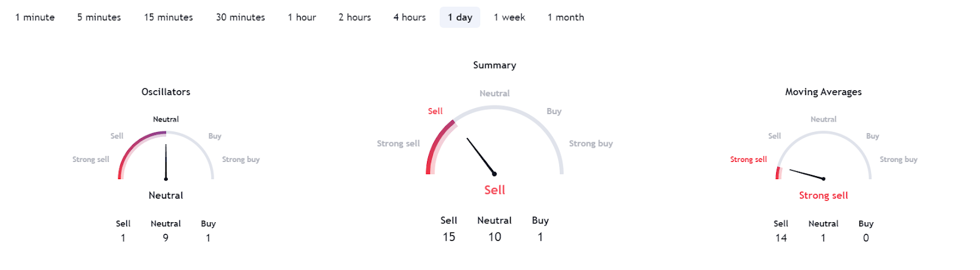Click the Summary gauge needle
980x270 pixels.
coord(481,156)
